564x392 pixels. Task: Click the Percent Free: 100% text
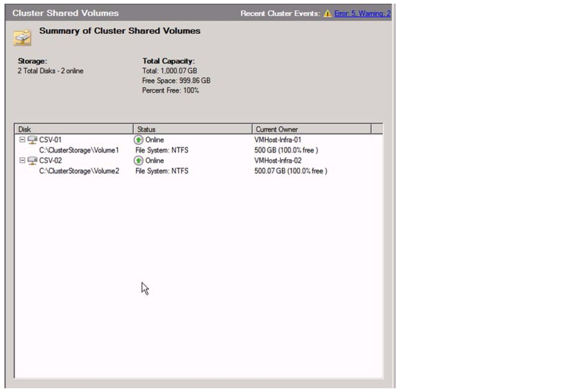click(x=170, y=91)
